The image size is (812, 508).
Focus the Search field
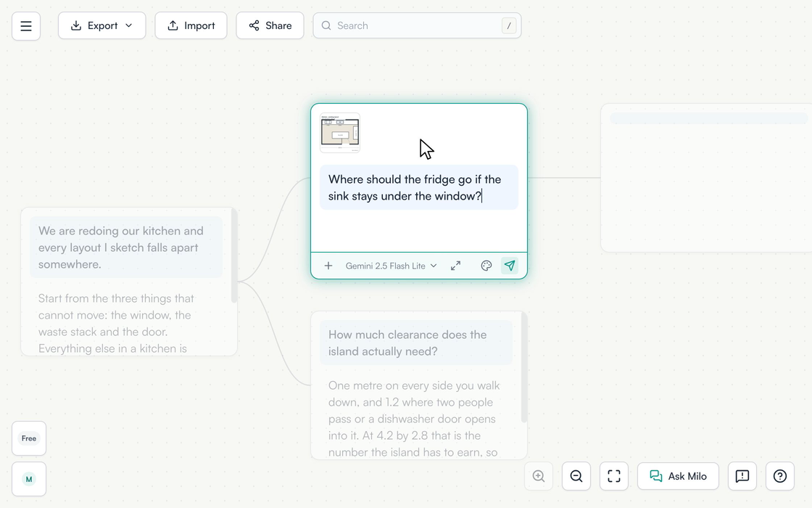pos(417,25)
